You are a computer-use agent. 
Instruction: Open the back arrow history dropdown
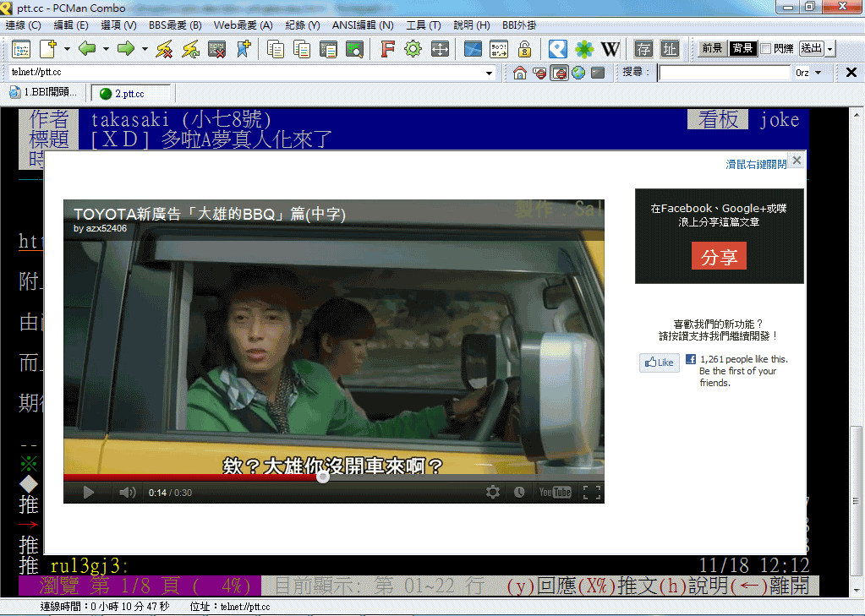point(106,49)
